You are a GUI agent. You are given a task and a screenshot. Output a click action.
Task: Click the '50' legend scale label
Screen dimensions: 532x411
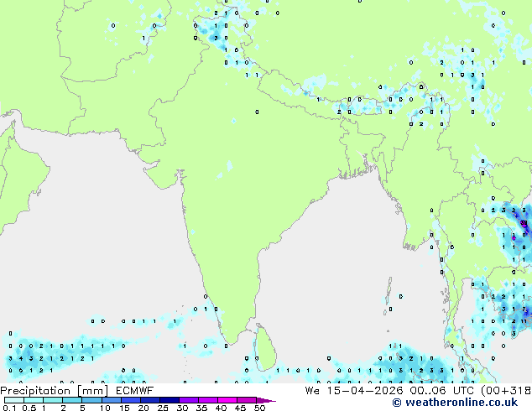pyautogui.click(x=259, y=408)
